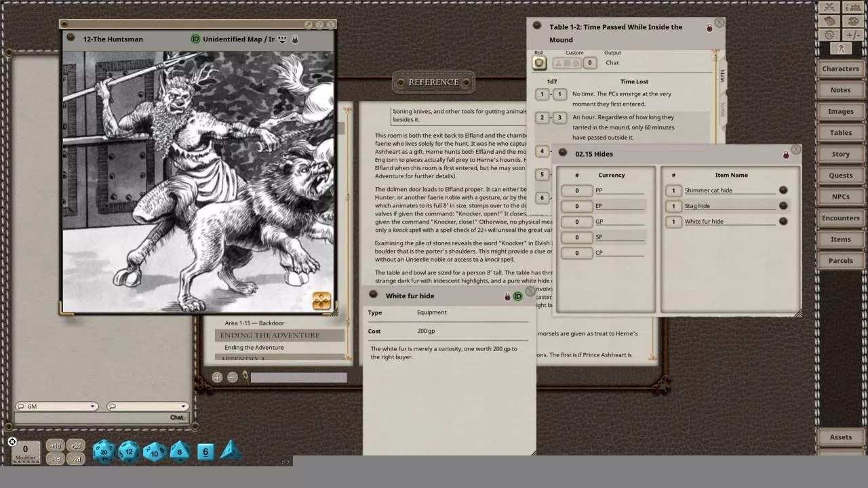This screenshot has width=868, height=488.
Task: Click the Output Chat value in Table 1-2
Action: [x=612, y=63]
